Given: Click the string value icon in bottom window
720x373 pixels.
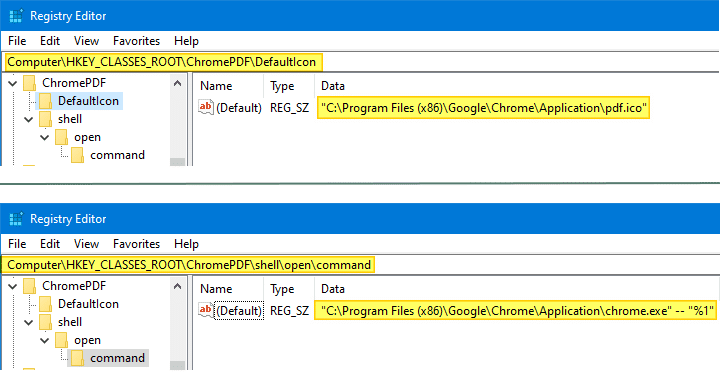Looking at the screenshot, I should click(x=206, y=311).
